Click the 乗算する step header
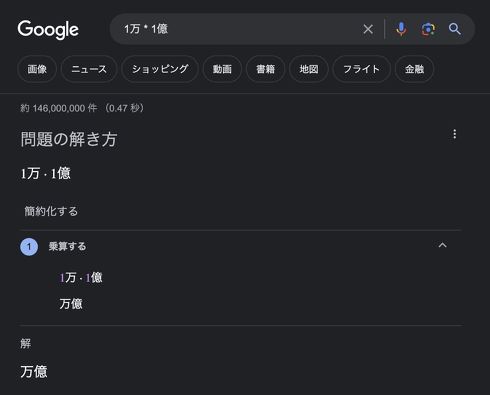Screen dimensions: 490x395 tap(68, 246)
